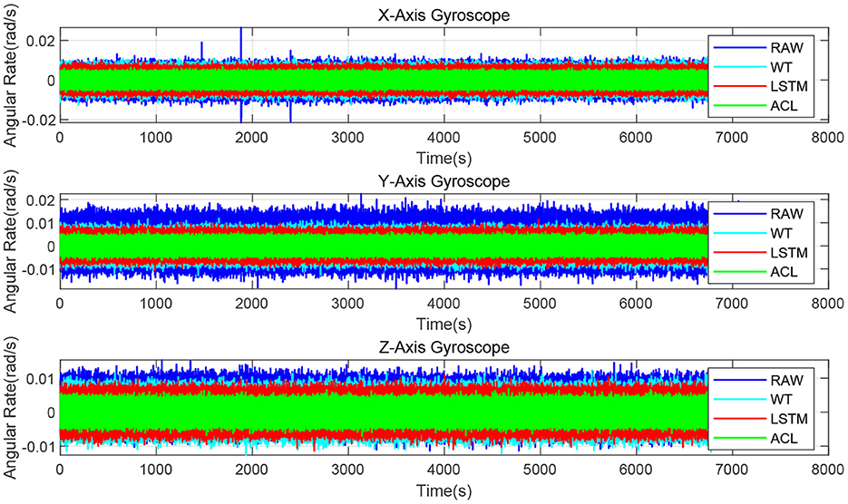The height and width of the screenshot is (504, 848).
Task: Click the 2000 time tick of Z-Axis Gyroscope plot
Action: pyautogui.click(x=251, y=470)
